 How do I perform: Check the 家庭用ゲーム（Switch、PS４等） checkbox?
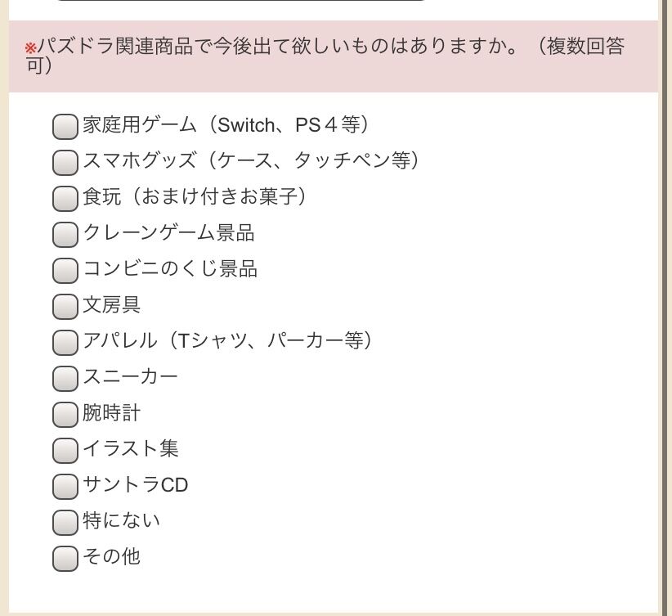point(65,127)
